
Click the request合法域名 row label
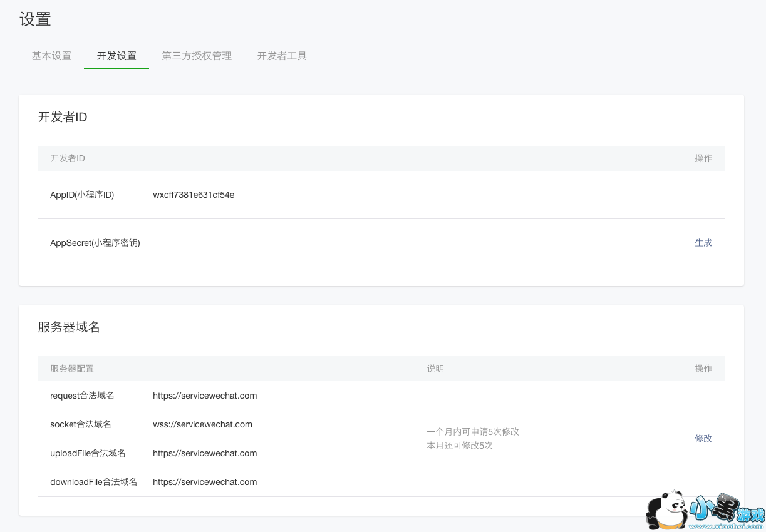click(82, 396)
